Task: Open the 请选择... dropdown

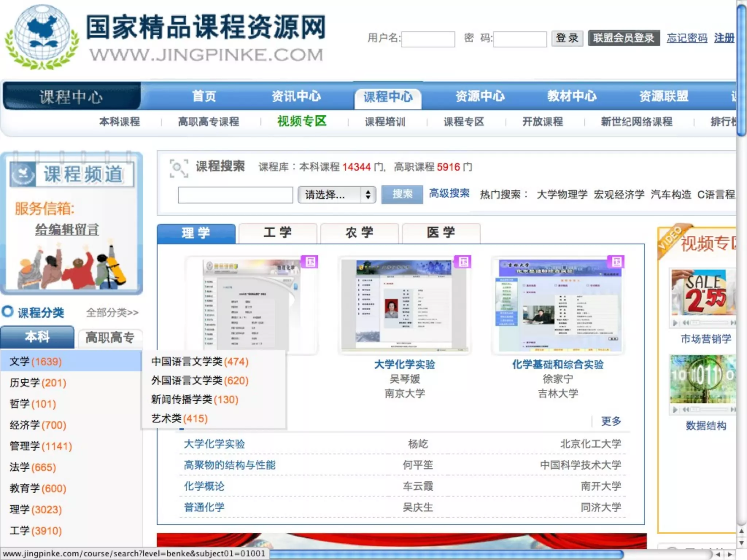Action: (x=337, y=195)
